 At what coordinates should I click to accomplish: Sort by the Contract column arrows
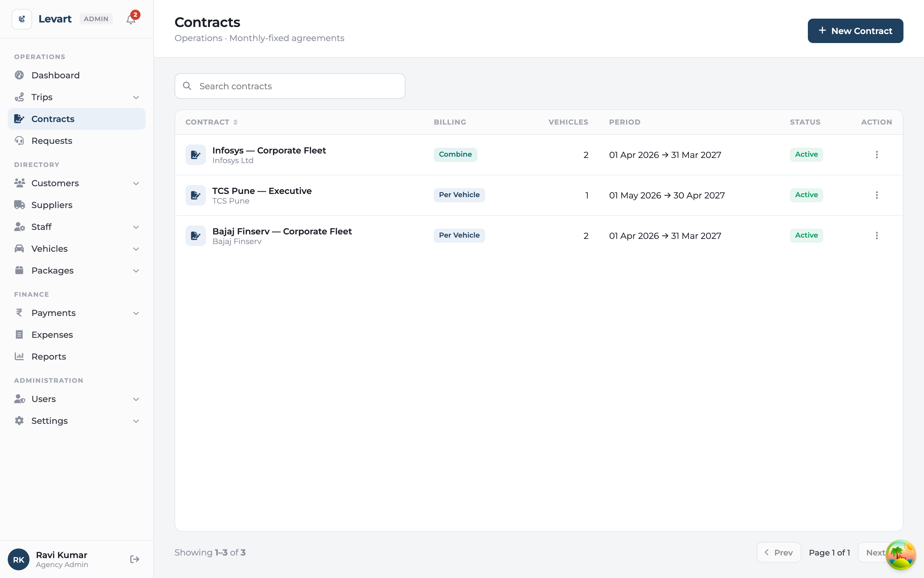[x=235, y=122]
